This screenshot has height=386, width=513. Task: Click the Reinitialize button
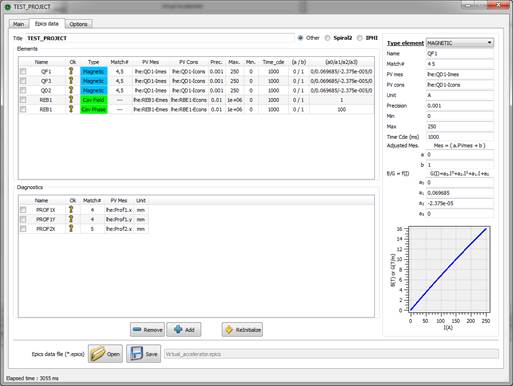[x=242, y=330]
